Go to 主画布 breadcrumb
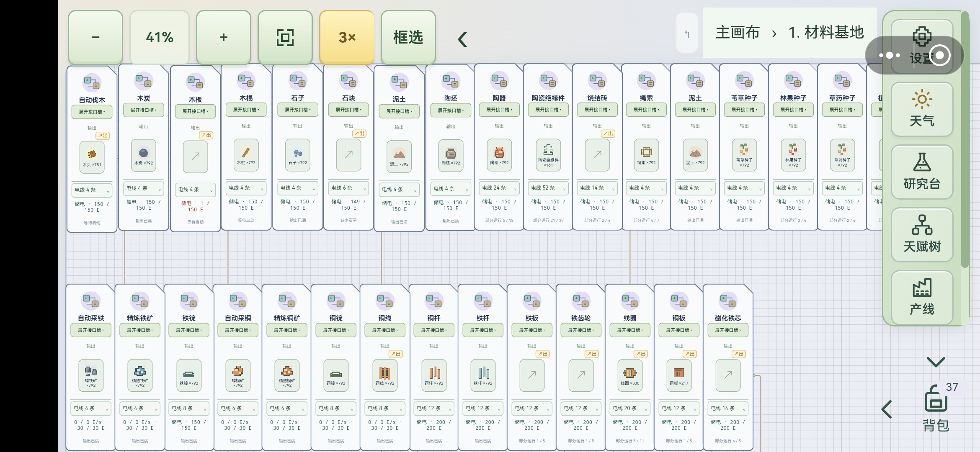This screenshot has height=452, width=980. [x=738, y=33]
